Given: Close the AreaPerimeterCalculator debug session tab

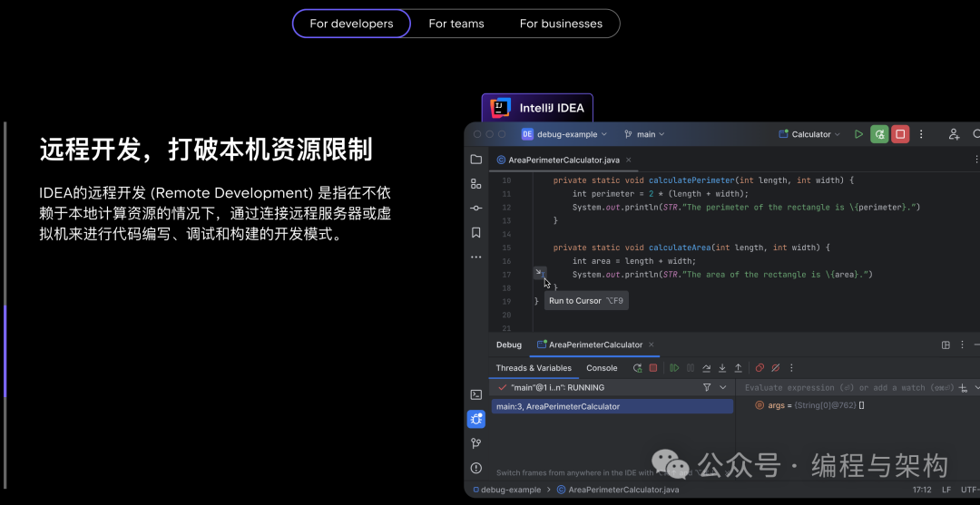Looking at the screenshot, I should [651, 345].
